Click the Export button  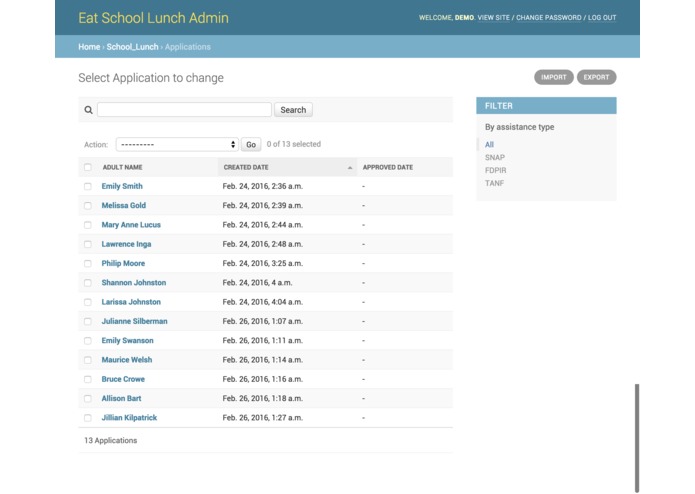click(x=596, y=77)
